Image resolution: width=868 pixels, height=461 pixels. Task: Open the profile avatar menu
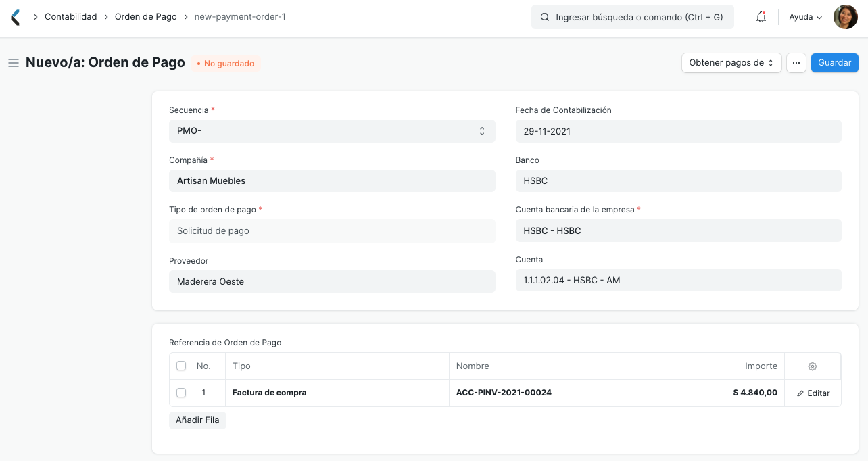coord(845,16)
